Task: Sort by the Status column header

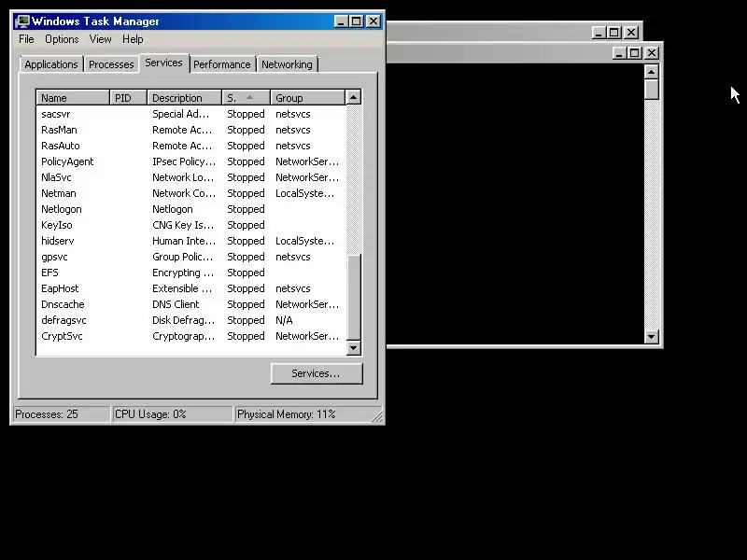Action: point(246,98)
